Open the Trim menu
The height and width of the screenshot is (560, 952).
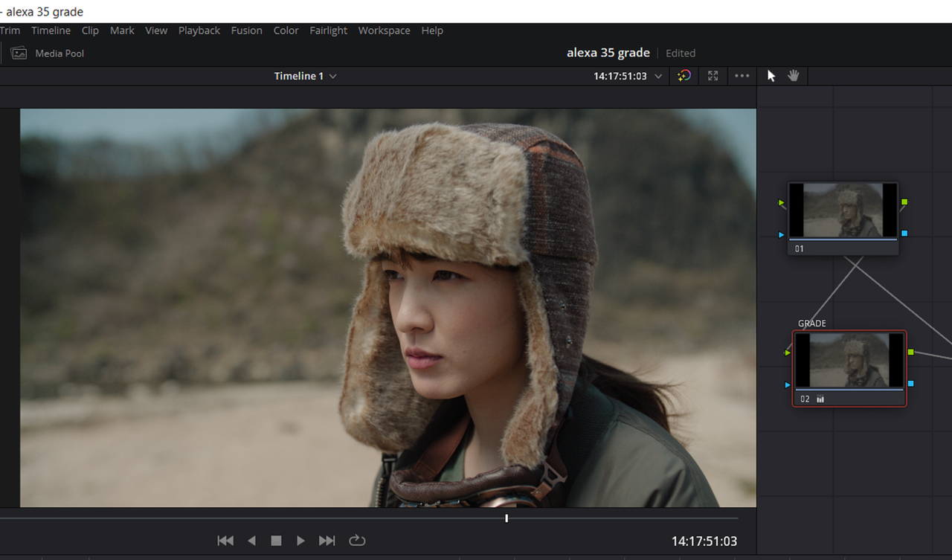pyautogui.click(x=10, y=30)
